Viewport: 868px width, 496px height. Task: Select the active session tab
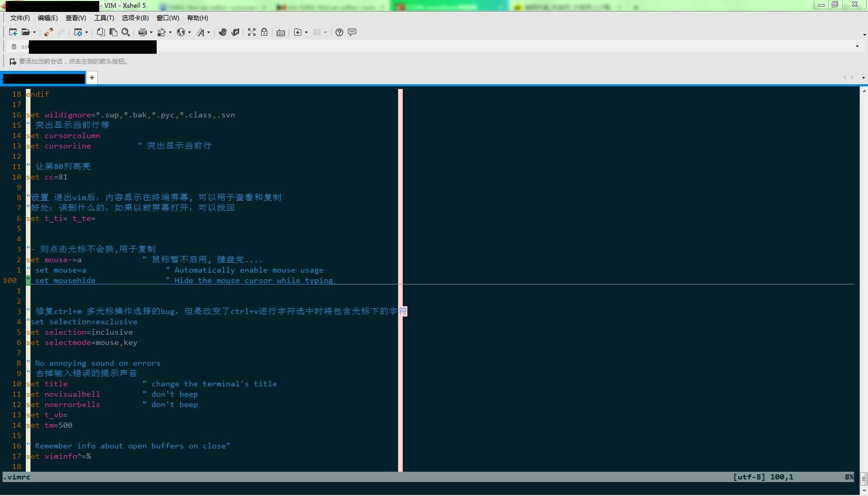[x=43, y=78]
